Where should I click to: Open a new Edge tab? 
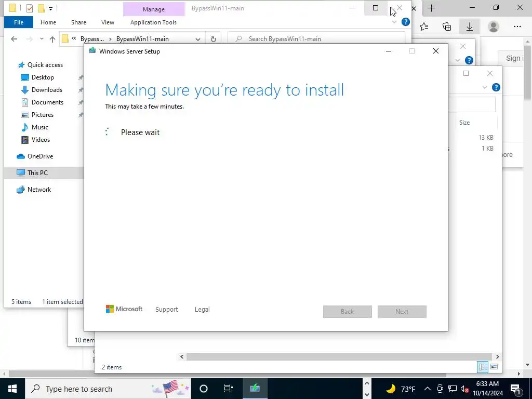click(431, 8)
